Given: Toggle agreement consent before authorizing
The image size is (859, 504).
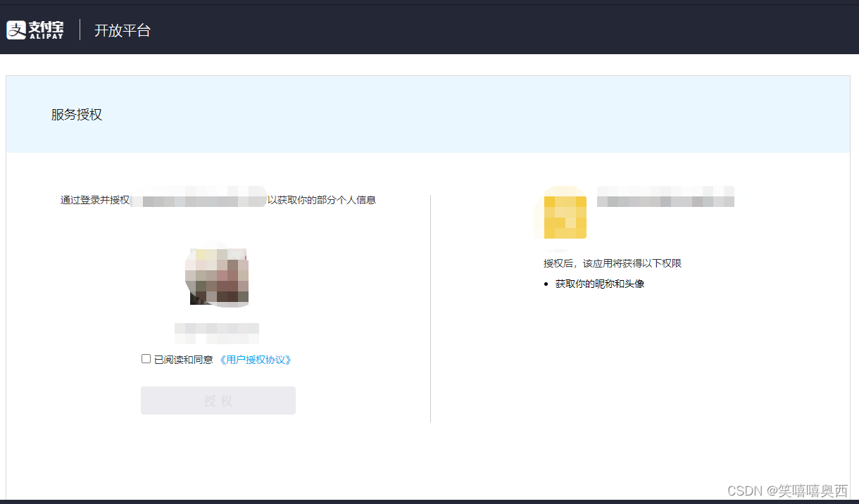Looking at the screenshot, I should coord(145,359).
